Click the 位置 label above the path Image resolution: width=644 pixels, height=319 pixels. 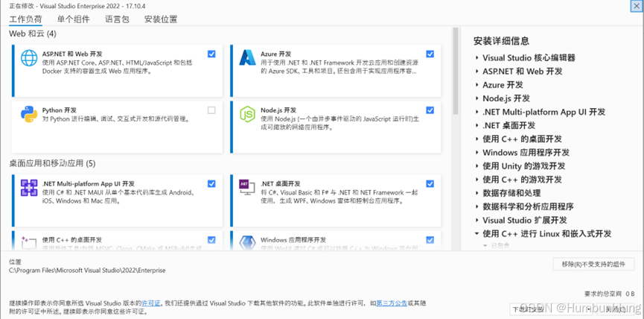pyautogui.click(x=15, y=262)
